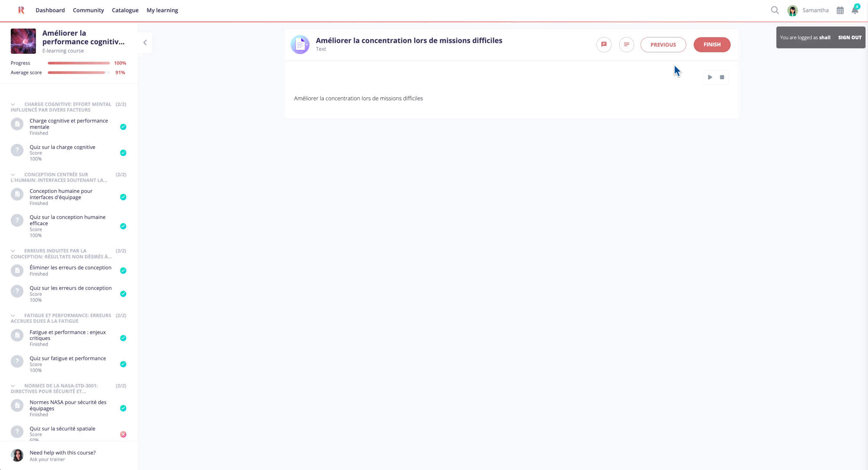This screenshot has height=470, width=868.
Task: Open the search magnifier icon
Action: [x=775, y=10]
